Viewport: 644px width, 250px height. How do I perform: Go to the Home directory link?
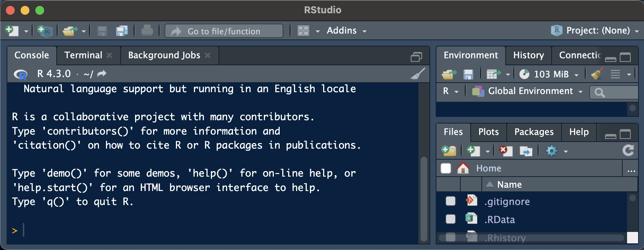[x=489, y=169]
